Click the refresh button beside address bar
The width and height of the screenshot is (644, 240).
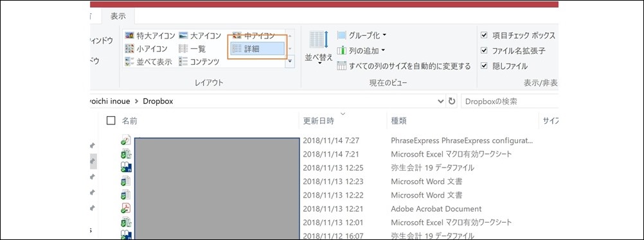452,101
